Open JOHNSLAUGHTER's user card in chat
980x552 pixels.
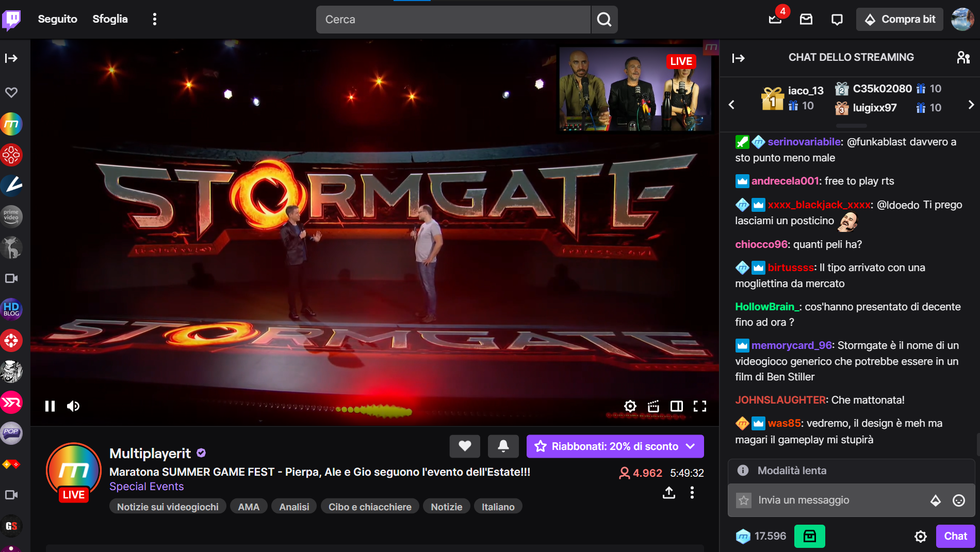tap(780, 400)
